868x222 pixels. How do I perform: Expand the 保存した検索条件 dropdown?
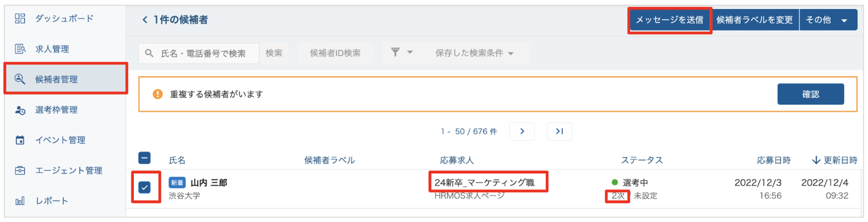[x=474, y=53]
